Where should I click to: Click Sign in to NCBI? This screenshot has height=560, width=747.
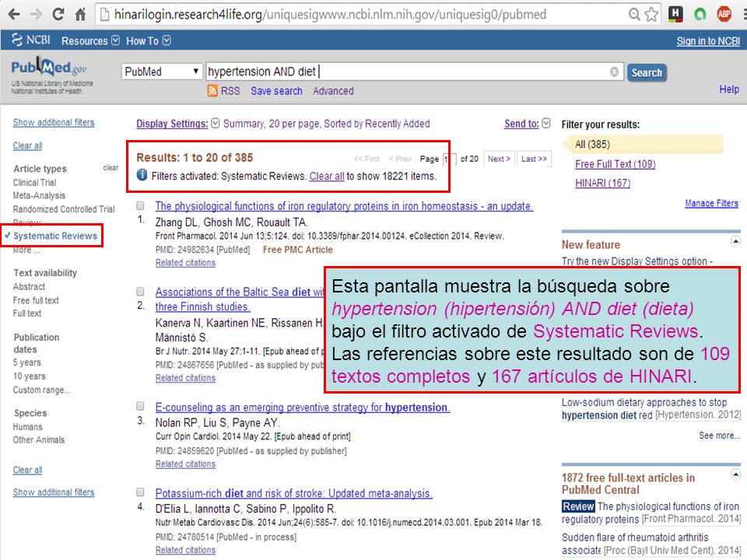pyautogui.click(x=708, y=41)
